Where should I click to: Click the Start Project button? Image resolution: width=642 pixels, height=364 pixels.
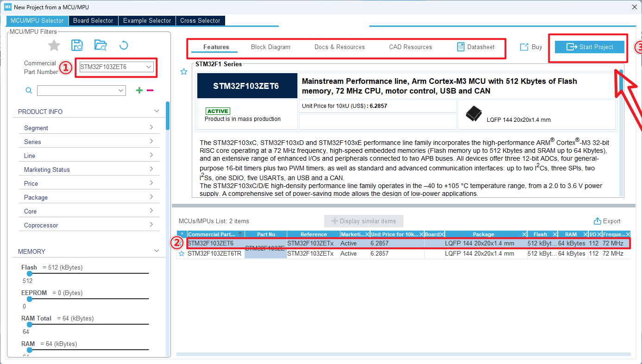590,47
